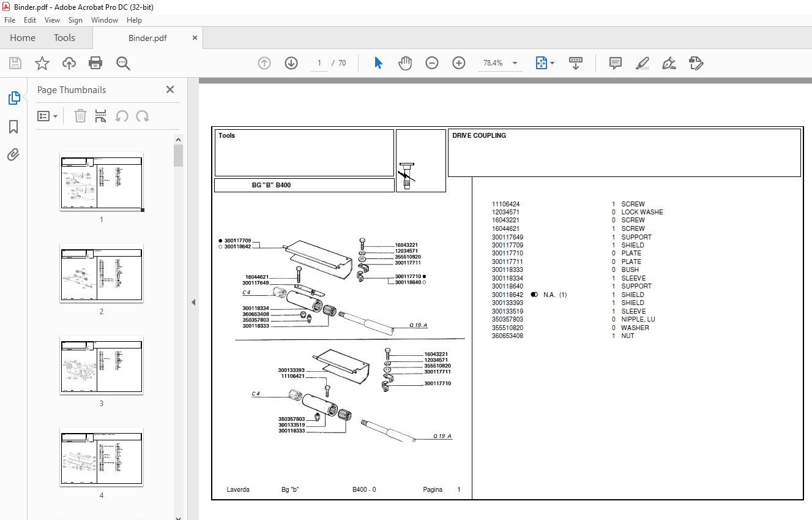812x520 pixels.
Task: Open the zoom percentage dropdown
Action: coord(515,63)
